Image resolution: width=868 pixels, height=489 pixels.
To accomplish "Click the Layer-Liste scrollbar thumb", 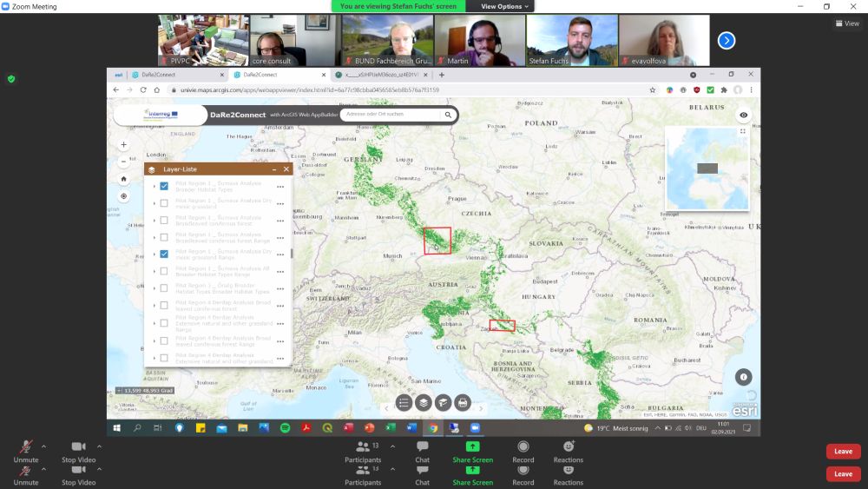I will (x=291, y=254).
